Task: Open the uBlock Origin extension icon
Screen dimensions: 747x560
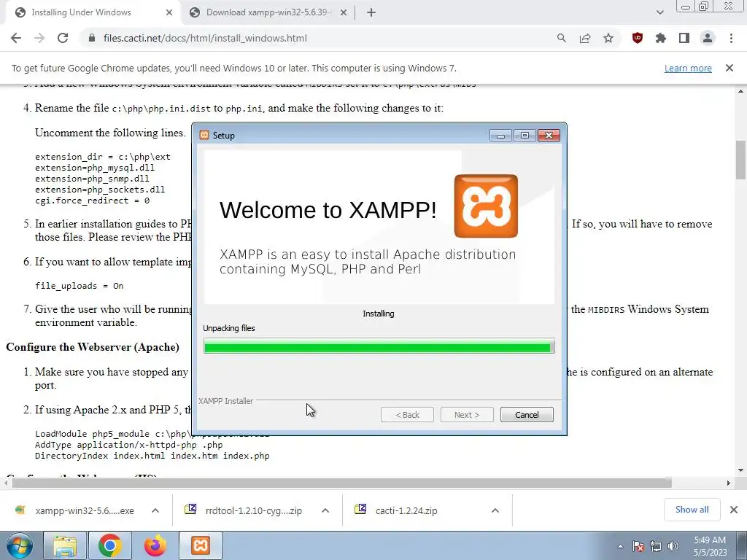Action: 638,38
